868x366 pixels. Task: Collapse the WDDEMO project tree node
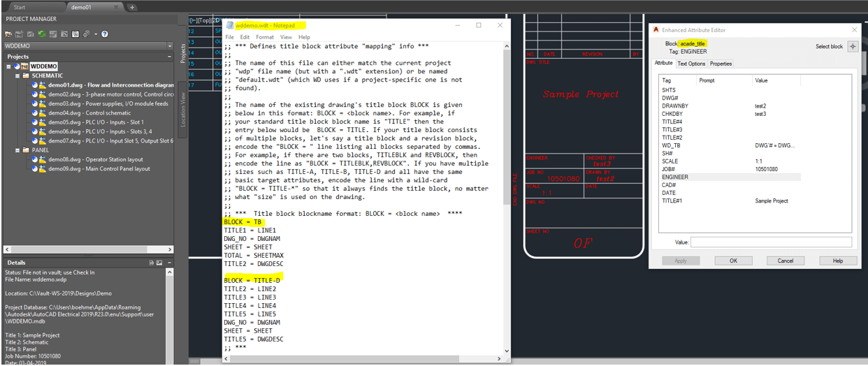(x=8, y=66)
